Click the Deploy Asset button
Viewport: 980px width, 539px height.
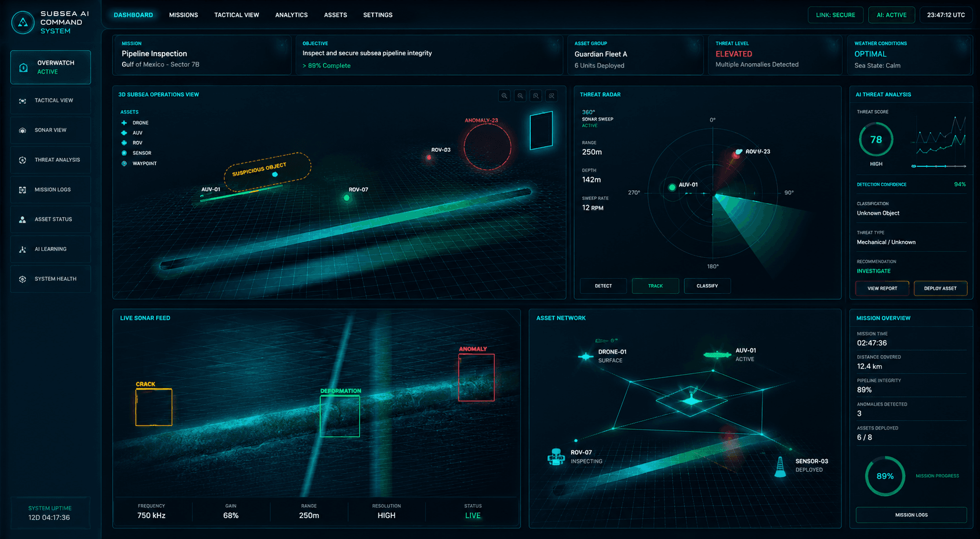940,288
